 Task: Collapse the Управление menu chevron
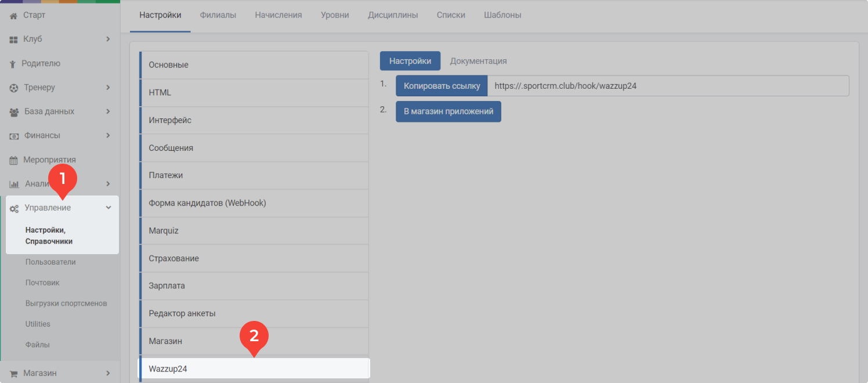108,208
